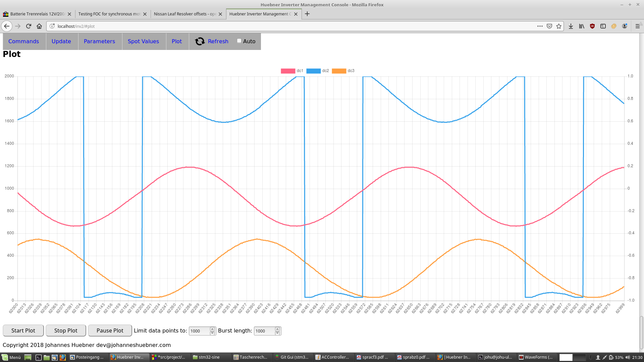Enable the Auto refresh checkbox
Viewport: 644px width, 362px height.
point(239,41)
